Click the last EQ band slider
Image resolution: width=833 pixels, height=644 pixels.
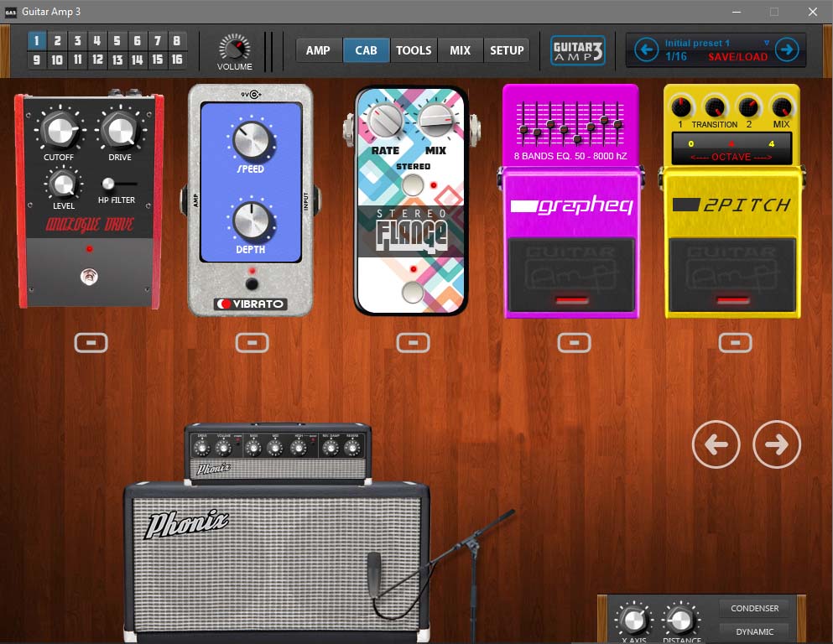click(x=617, y=125)
